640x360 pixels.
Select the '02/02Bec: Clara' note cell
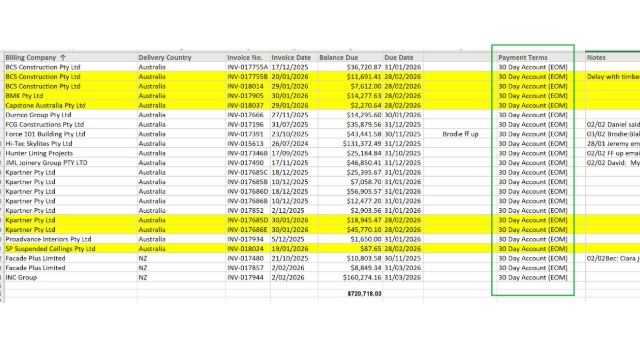(613, 258)
